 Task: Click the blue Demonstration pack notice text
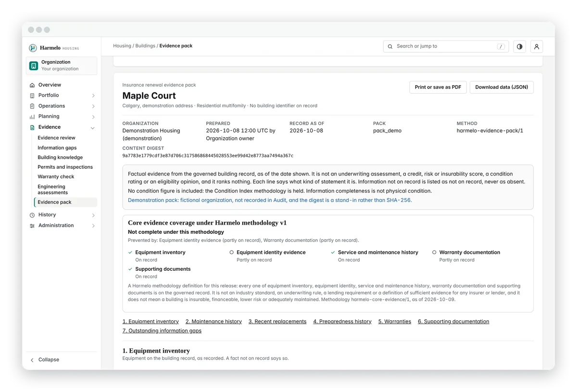click(270, 200)
